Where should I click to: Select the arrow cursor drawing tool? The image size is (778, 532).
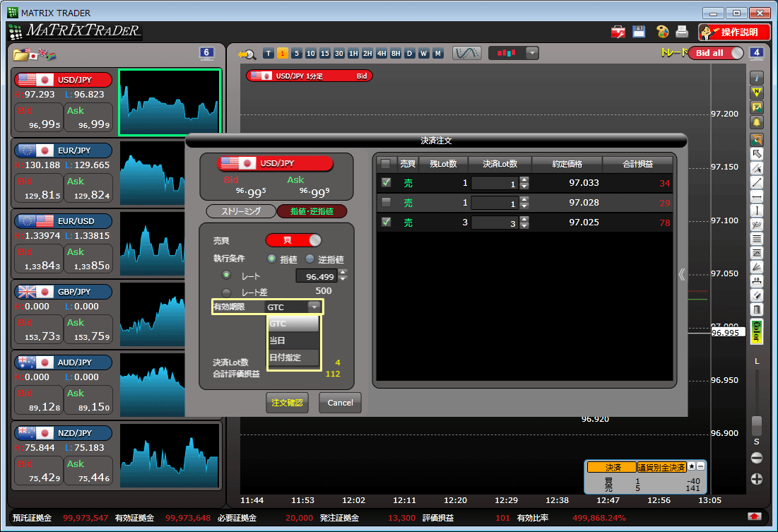pos(756,154)
